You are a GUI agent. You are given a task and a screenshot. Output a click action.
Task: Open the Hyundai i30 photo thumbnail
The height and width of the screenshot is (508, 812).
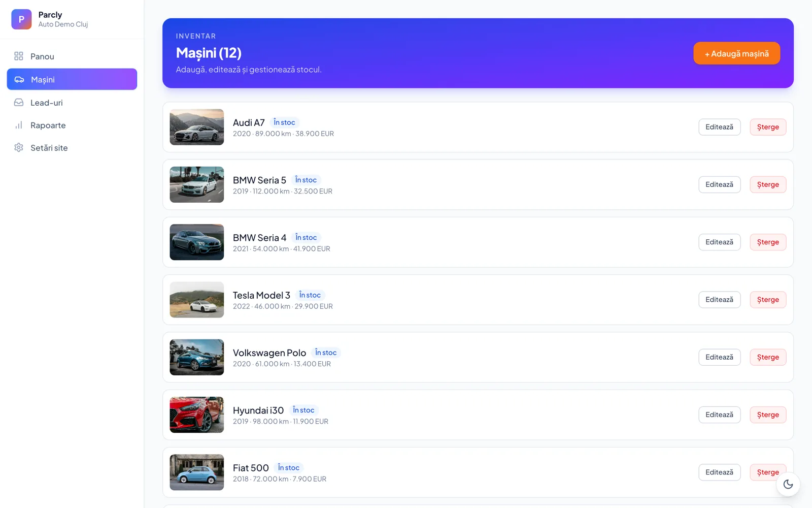coord(197,415)
